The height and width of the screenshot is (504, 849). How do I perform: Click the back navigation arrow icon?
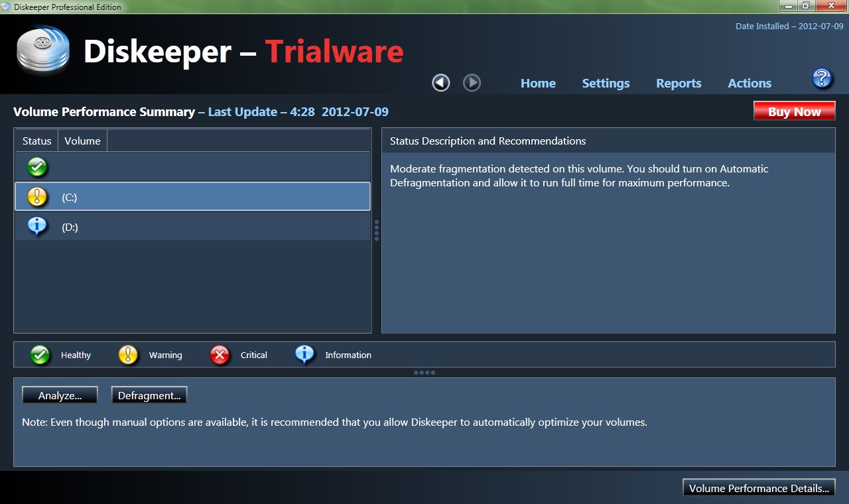click(441, 82)
